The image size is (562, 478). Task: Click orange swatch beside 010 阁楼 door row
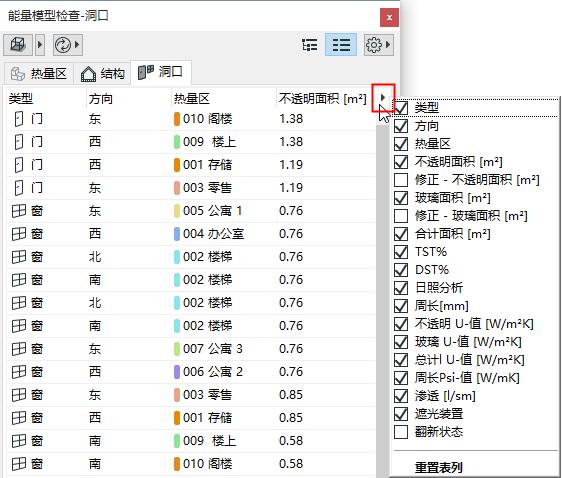click(177, 119)
